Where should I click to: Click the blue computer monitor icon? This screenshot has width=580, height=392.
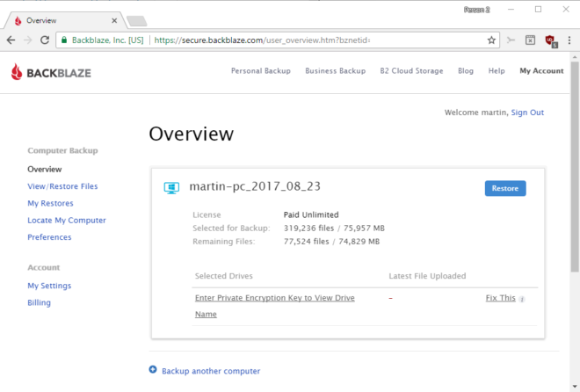171,188
